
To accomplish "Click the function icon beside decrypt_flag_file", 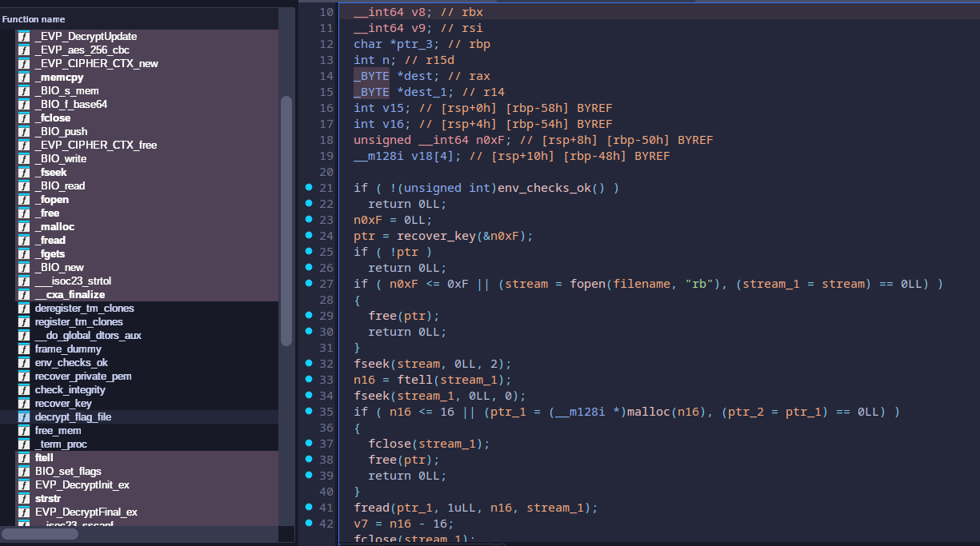I will pos(24,417).
